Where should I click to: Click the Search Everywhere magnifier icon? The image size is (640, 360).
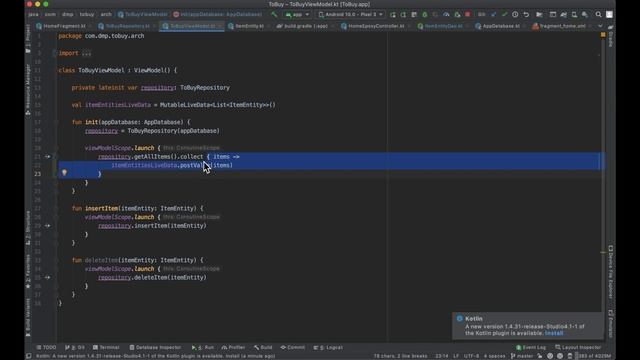click(x=598, y=14)
